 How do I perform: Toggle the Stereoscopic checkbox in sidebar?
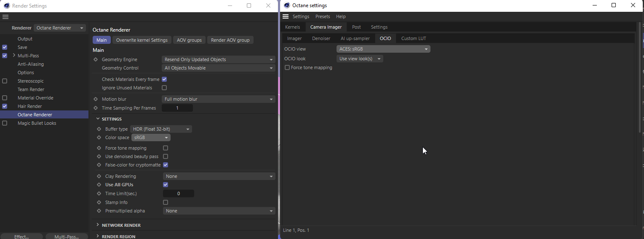click(x=5, y=81)
